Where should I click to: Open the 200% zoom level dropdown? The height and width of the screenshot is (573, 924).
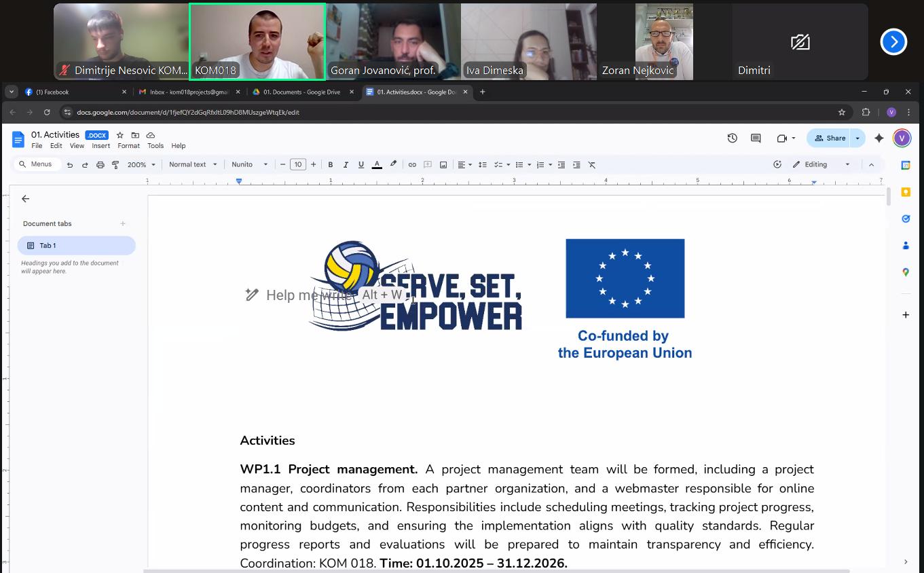click(x=141, y=164)
